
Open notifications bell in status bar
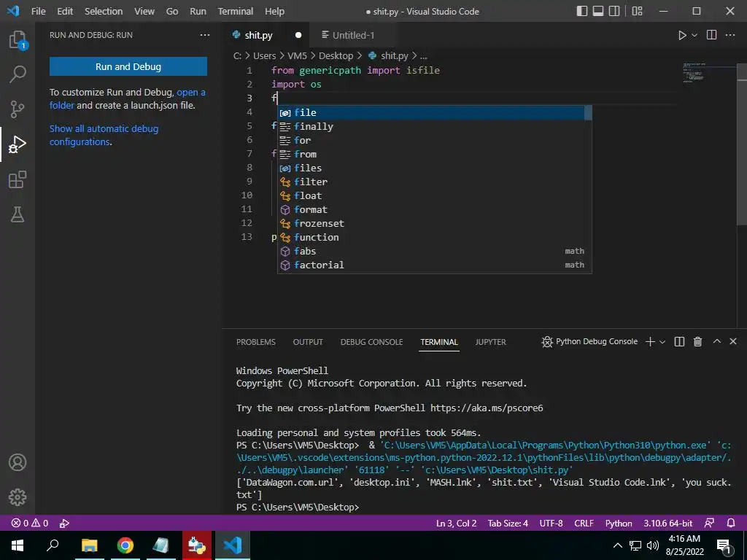pyautogui.click(x=731, y=524)
